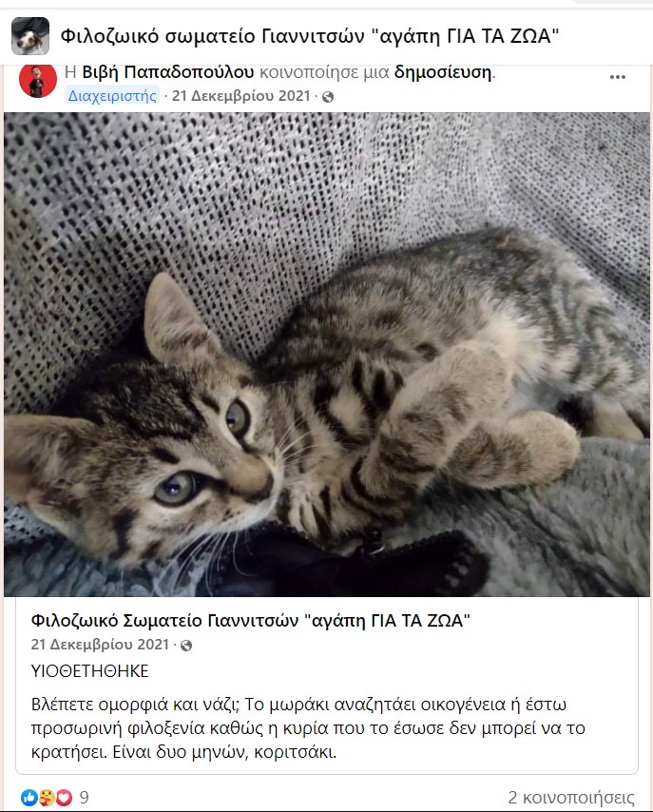Click the Διαχειριστής admin badge

(x=112, y=96)
